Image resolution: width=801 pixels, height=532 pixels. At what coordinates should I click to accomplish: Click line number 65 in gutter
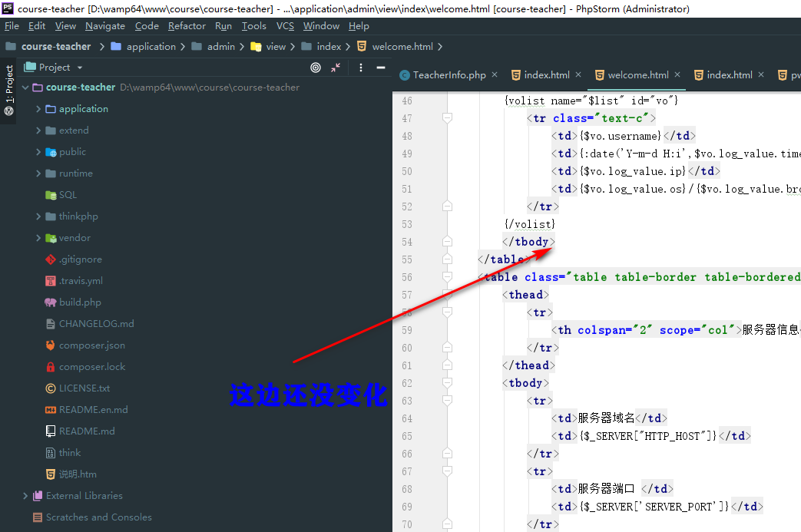(406, 436)
